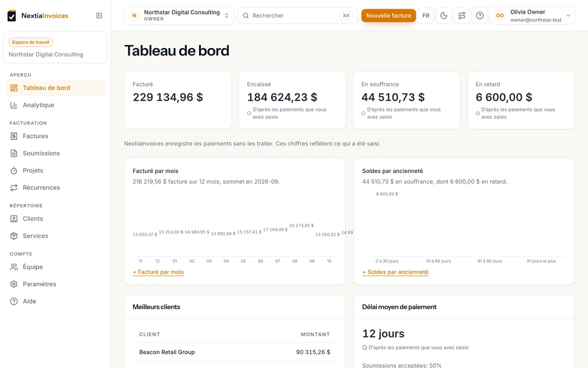Viewport: 588px width, 368px height.
Task: Click the Espace de travail badge
Action: (31, 42)
